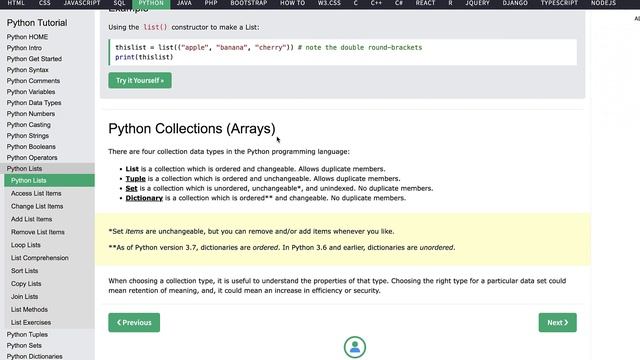The image size is (640, 360).
Task: Open Copy Lists in sidebar
Action: point(26,284)
